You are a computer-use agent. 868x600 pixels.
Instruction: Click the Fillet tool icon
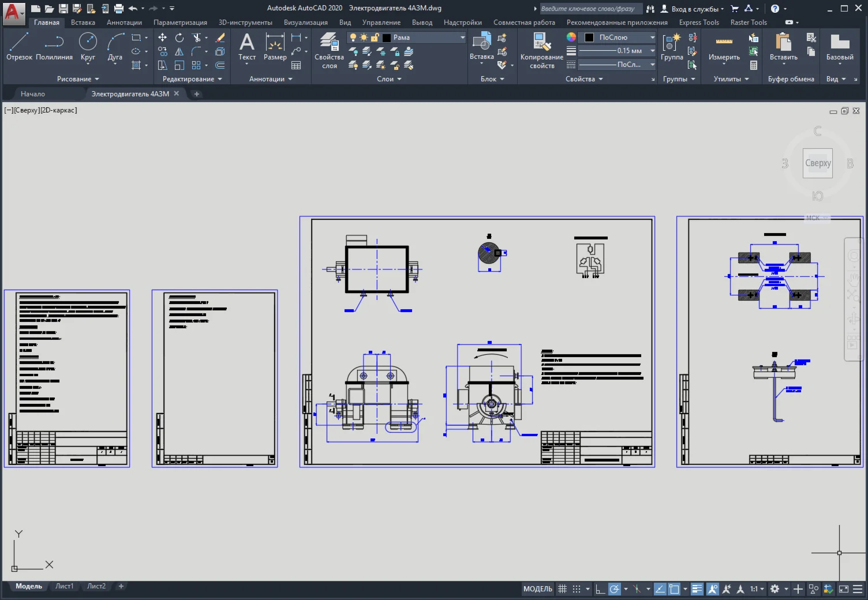[x=197, y=51]
